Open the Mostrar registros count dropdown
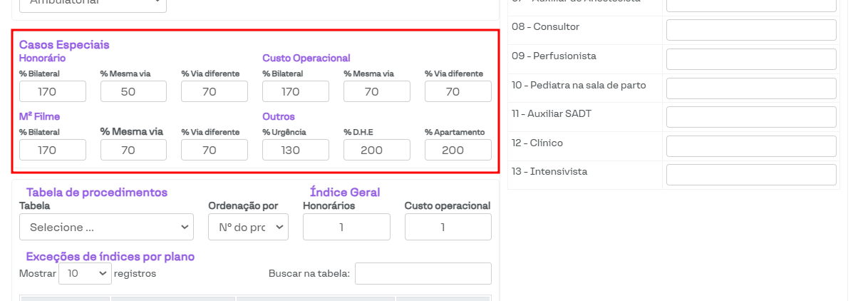Screen dimensions: 868x301 [x=85, y=273]
